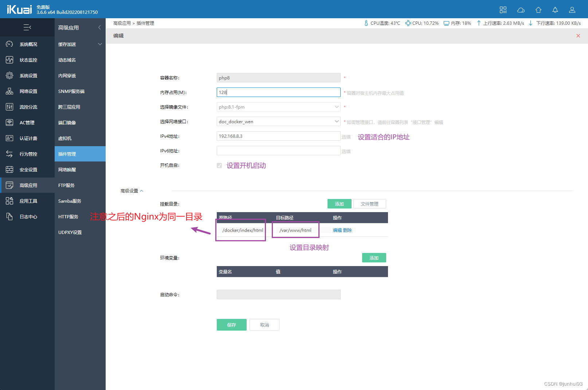Open 日志中心 icon
The image size is (588, 390).
[x=9, y=217]
